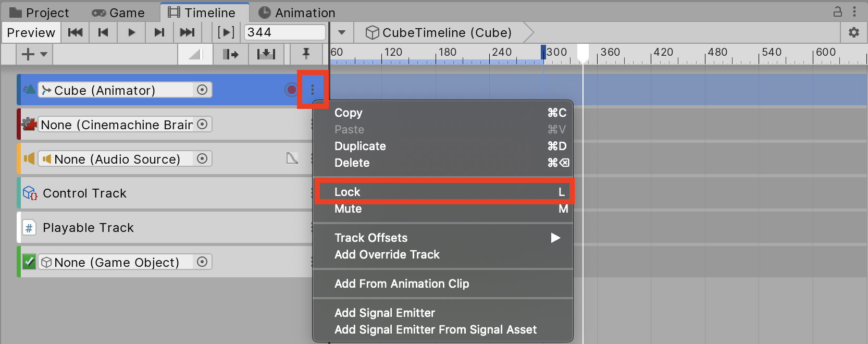Toggle the play range button
868x344 pixels.
tap(226, 32)
